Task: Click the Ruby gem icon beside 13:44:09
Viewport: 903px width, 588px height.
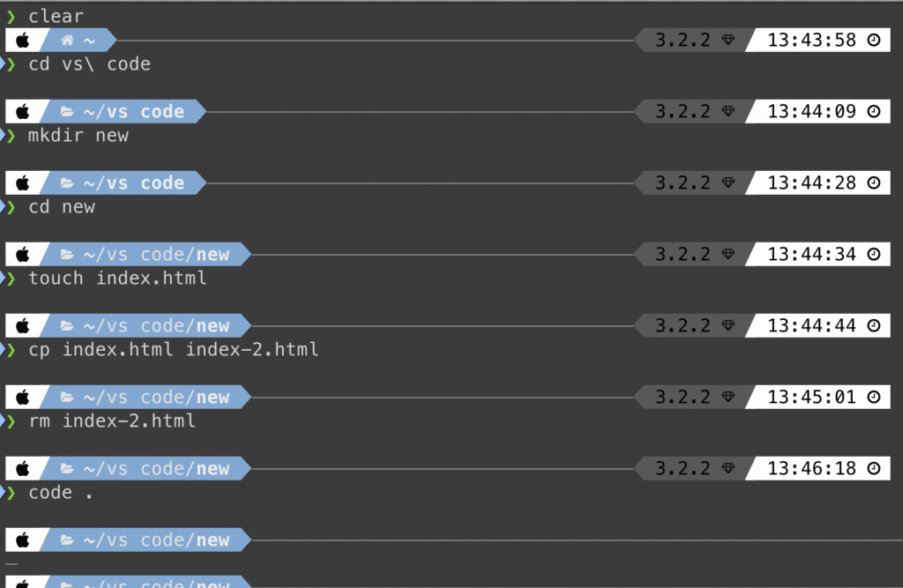Action: (x=728, y=111)
